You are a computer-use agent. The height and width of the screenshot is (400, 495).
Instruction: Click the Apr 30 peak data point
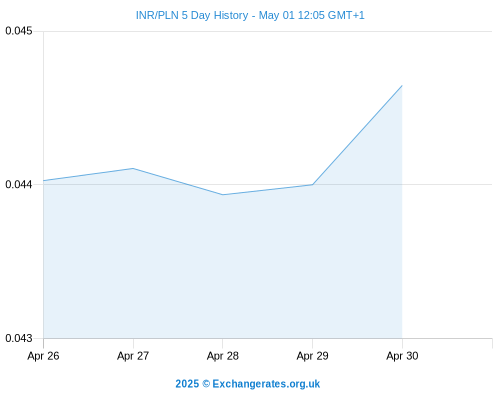pos(402,86)
